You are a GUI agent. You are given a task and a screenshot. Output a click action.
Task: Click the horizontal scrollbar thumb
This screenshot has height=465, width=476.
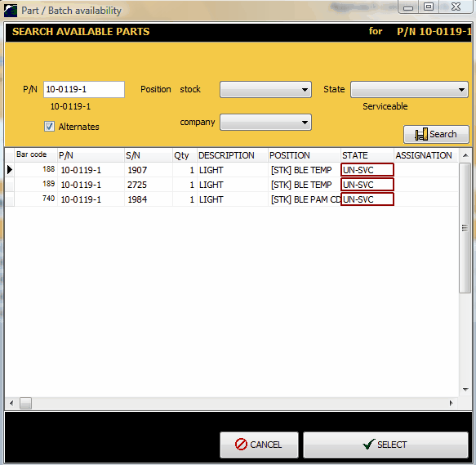coord(25,404)
